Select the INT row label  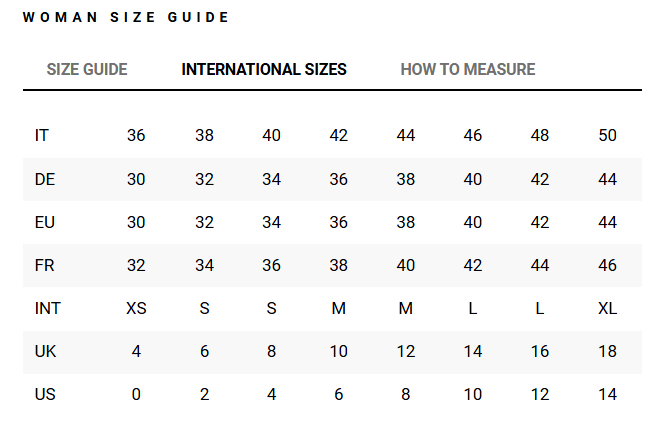click(48, 308)
